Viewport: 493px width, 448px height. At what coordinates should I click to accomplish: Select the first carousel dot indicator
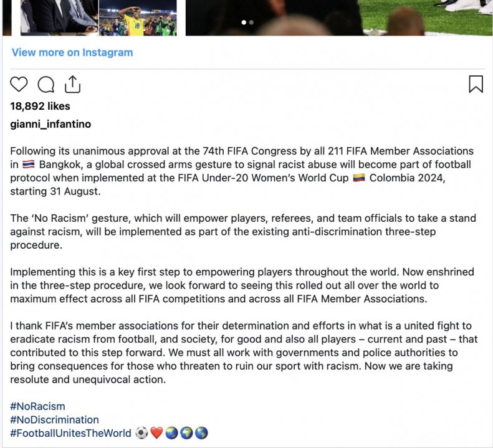[244, 22]
